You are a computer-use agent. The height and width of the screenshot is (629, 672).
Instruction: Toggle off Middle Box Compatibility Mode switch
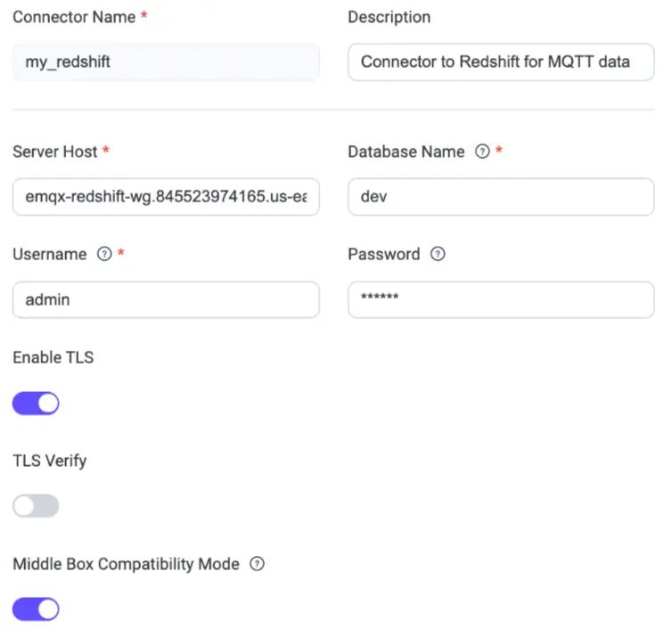click(x=36, y=609)
